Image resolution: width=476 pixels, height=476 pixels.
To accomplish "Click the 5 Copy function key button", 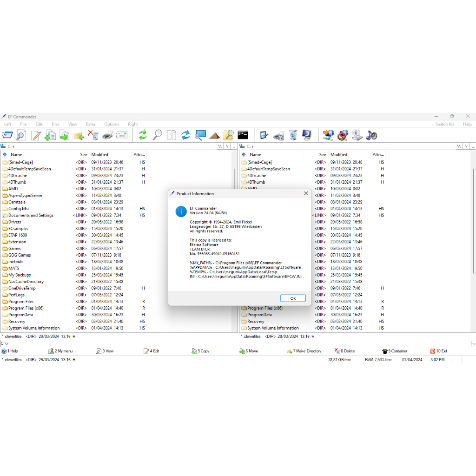I will [x=201, y=351].
